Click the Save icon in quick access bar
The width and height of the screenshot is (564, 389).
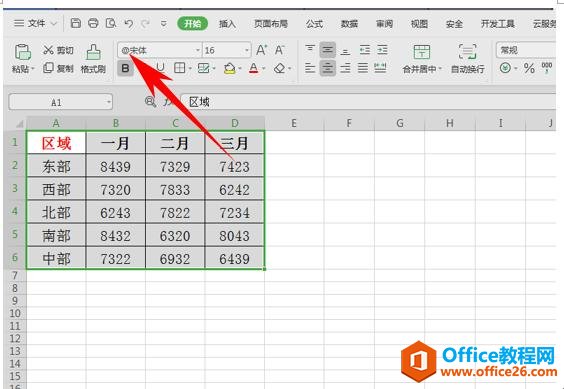click(x=76, y=23)
